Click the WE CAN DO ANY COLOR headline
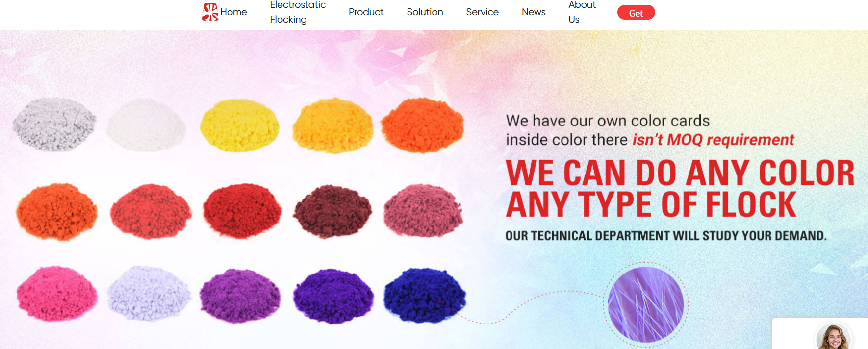 (x=680, y=173)
